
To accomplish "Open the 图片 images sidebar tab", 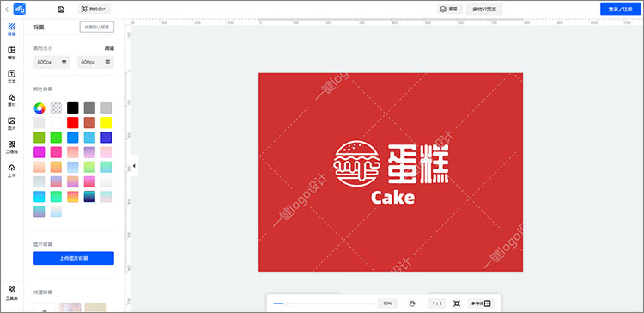I will tap(12, 123).
